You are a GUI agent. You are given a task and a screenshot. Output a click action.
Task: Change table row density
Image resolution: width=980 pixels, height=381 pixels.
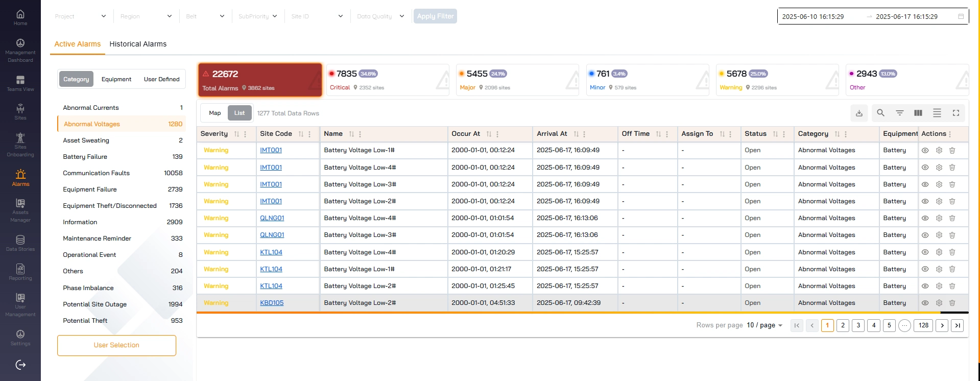pyautogui.click(x=937, y=113)
